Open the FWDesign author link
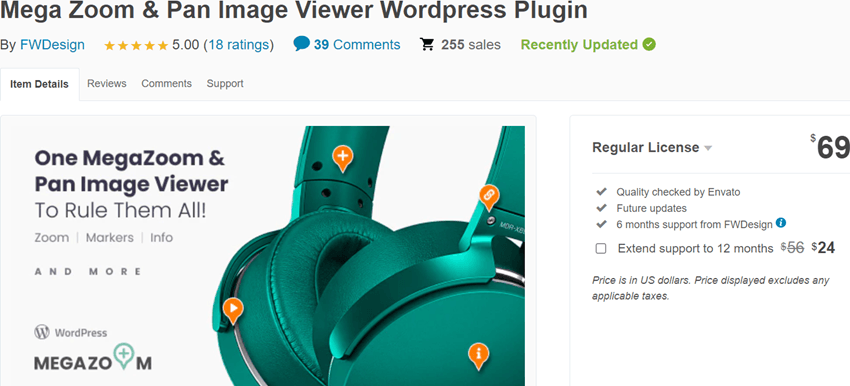 (52, 44)
